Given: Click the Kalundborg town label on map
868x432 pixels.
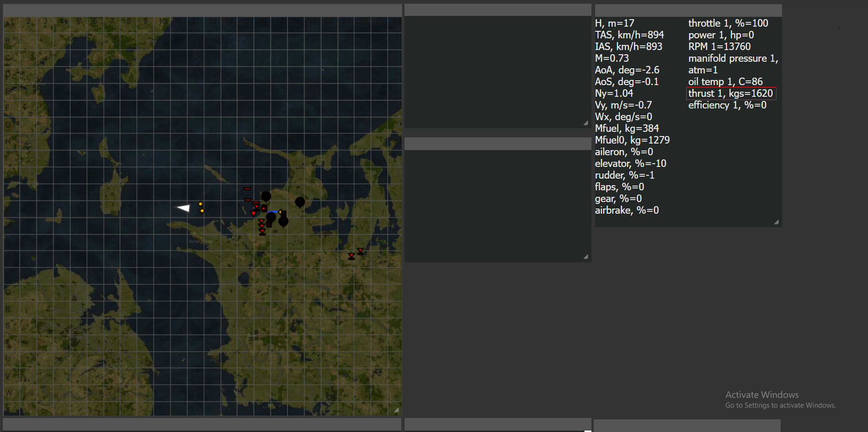Looking at the screenshot, I should coord(200,241).
